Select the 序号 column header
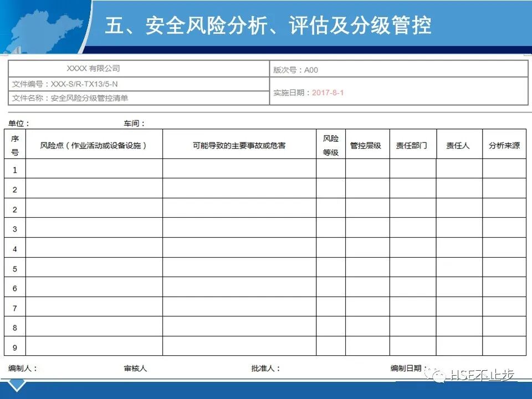Image resolution: width=532 pixels, height=399 pixels. tap(15, 144)
